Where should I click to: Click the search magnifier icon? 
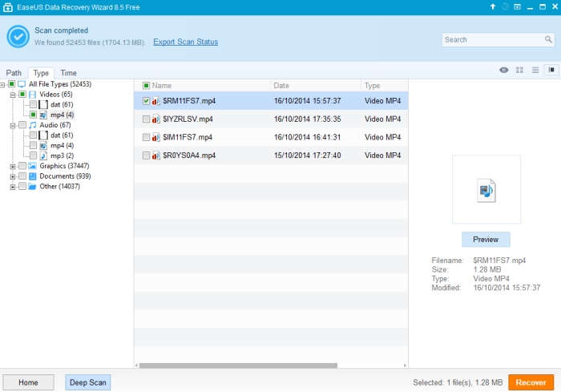coord(548,39)
